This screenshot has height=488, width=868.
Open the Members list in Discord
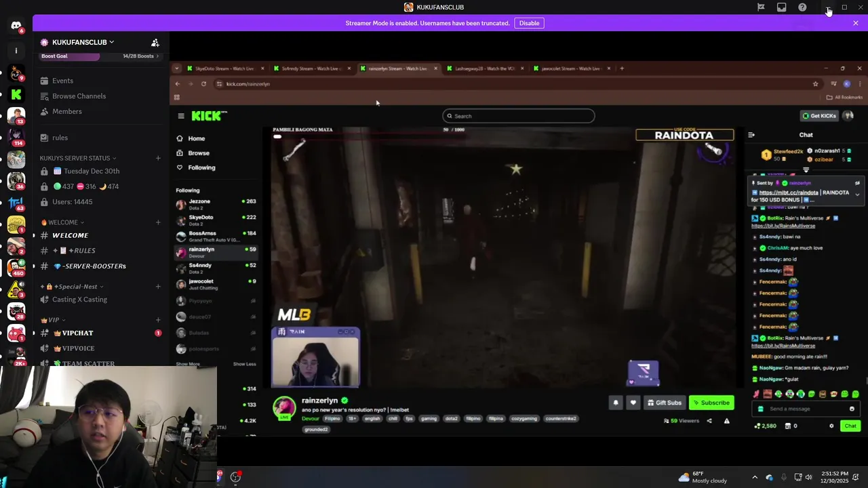click(x=67, y=111)
